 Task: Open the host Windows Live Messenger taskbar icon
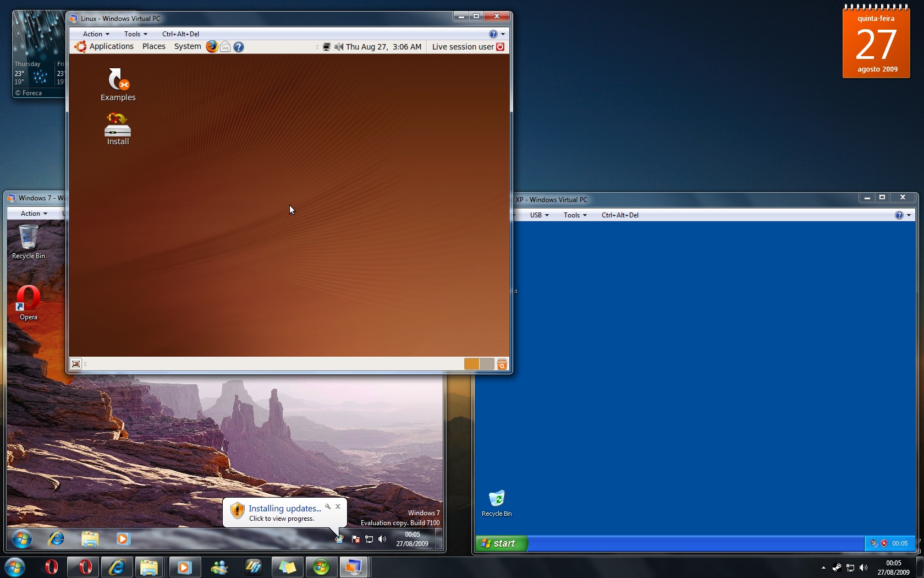tap(219, 567)
